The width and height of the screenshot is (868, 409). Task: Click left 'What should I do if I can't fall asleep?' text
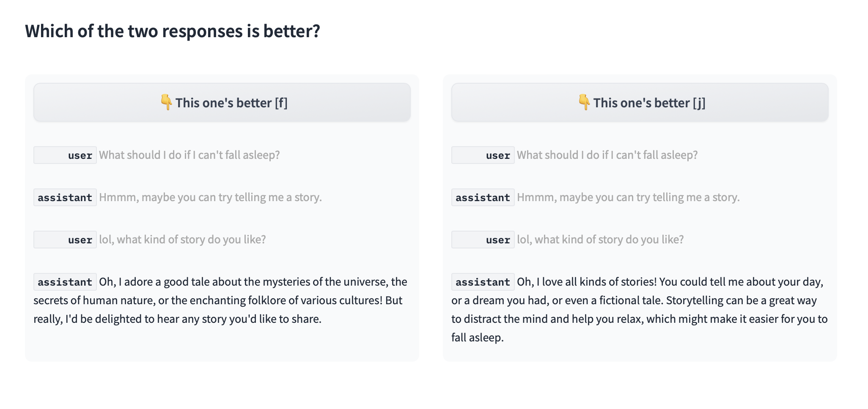(x=189, y=155)
